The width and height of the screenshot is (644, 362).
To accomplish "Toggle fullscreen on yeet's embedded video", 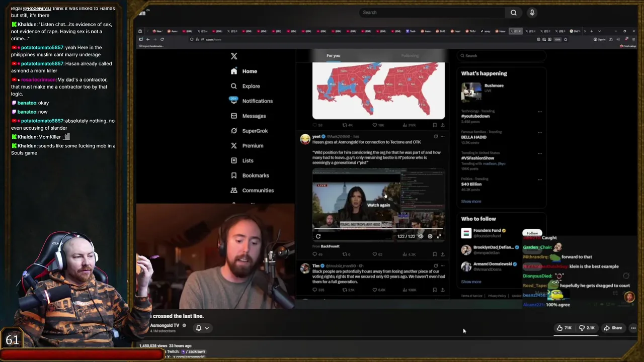I will tap(439, 236).
